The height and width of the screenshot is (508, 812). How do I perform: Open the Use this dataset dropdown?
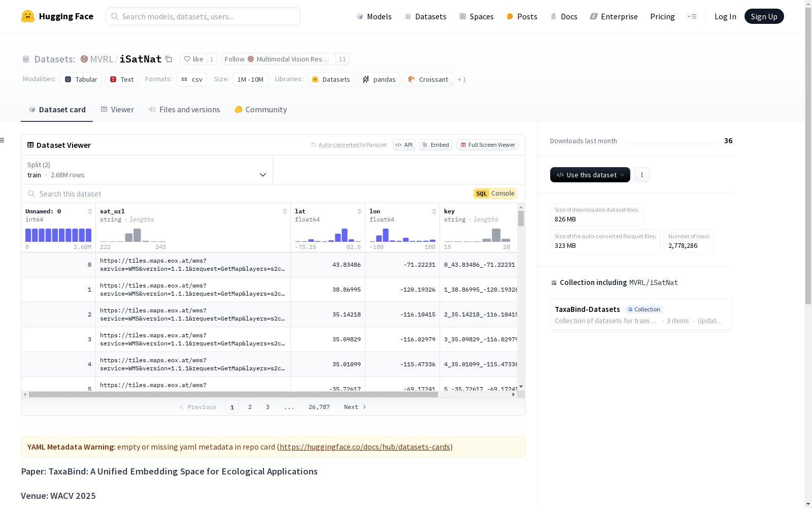click(590, 175)
